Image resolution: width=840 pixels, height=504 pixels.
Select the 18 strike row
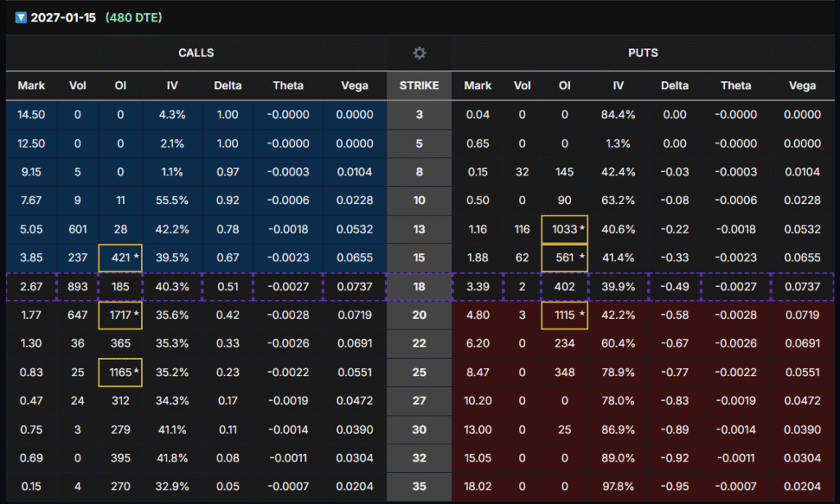point(419,286)
